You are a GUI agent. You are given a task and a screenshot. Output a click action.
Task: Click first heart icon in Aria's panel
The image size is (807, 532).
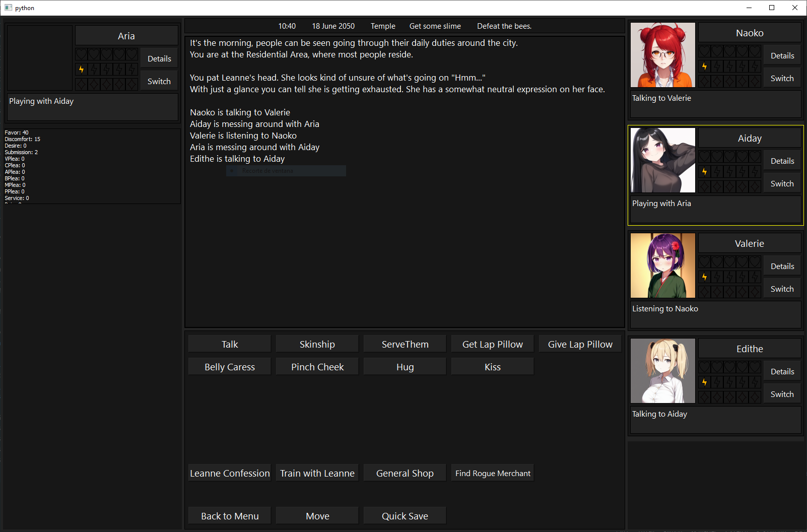[x=82, y=54]
